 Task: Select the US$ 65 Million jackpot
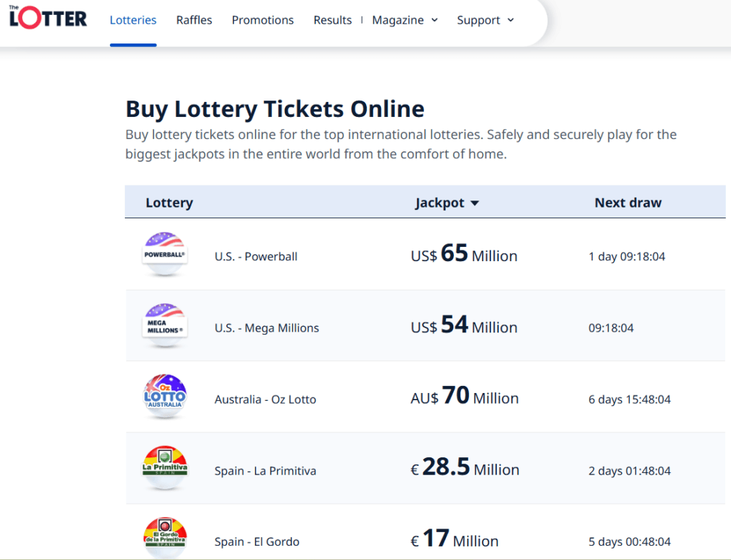(x=464, y=254)
